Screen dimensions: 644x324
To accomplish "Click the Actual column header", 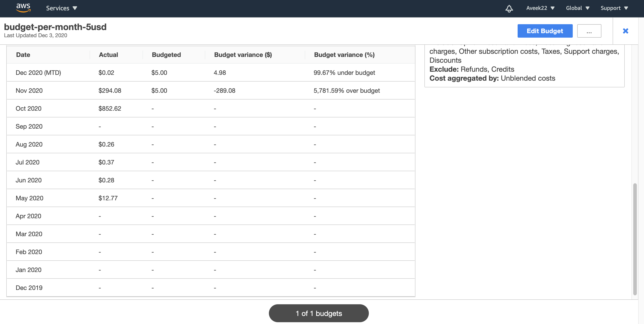I will click(108, 55).
